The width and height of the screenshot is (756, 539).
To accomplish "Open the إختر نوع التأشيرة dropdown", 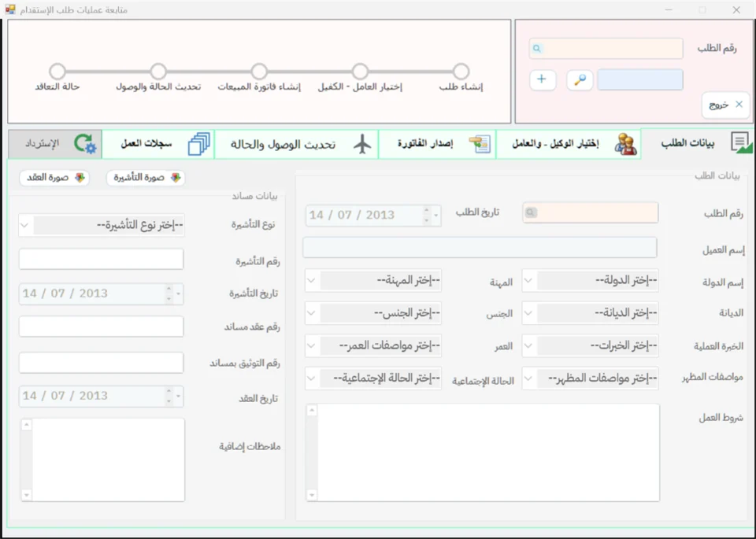I will point(102,225).
